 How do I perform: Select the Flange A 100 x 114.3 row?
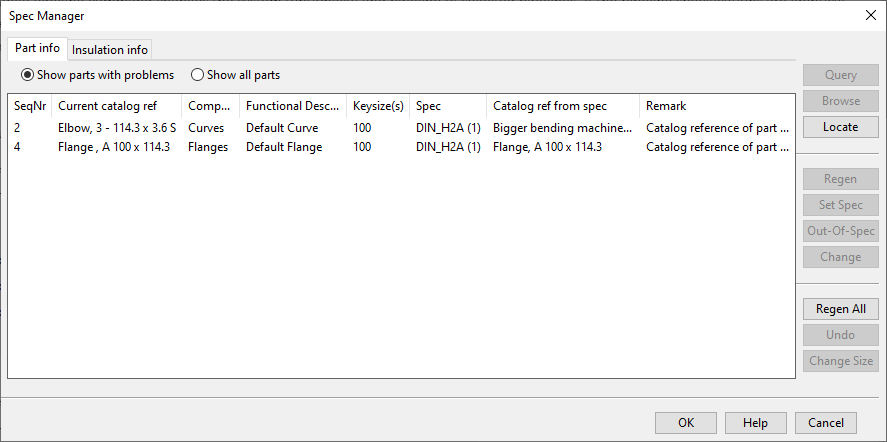point(114,147)
